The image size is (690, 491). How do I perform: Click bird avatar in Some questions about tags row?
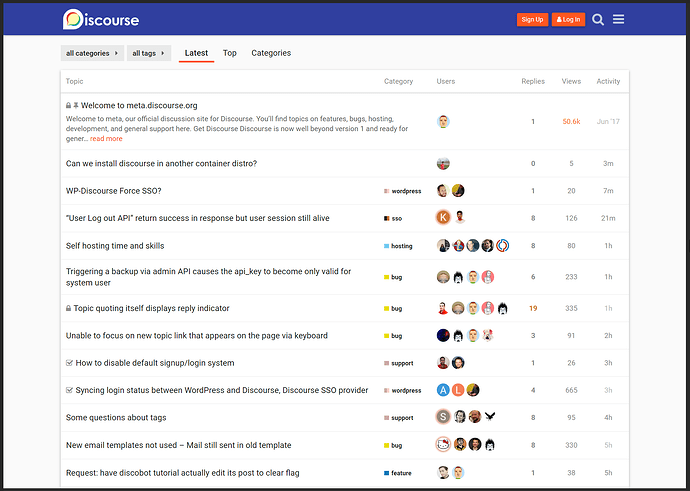(x=490, y=417)
